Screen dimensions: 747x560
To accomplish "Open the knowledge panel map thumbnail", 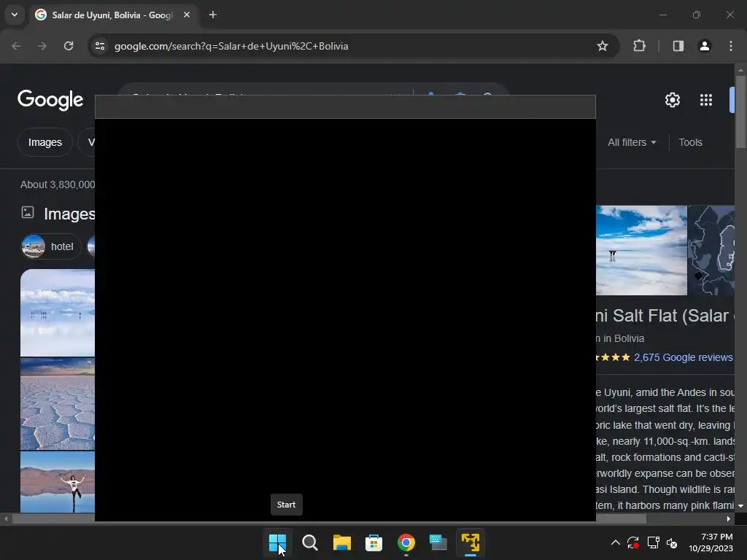I will point(711,251).
